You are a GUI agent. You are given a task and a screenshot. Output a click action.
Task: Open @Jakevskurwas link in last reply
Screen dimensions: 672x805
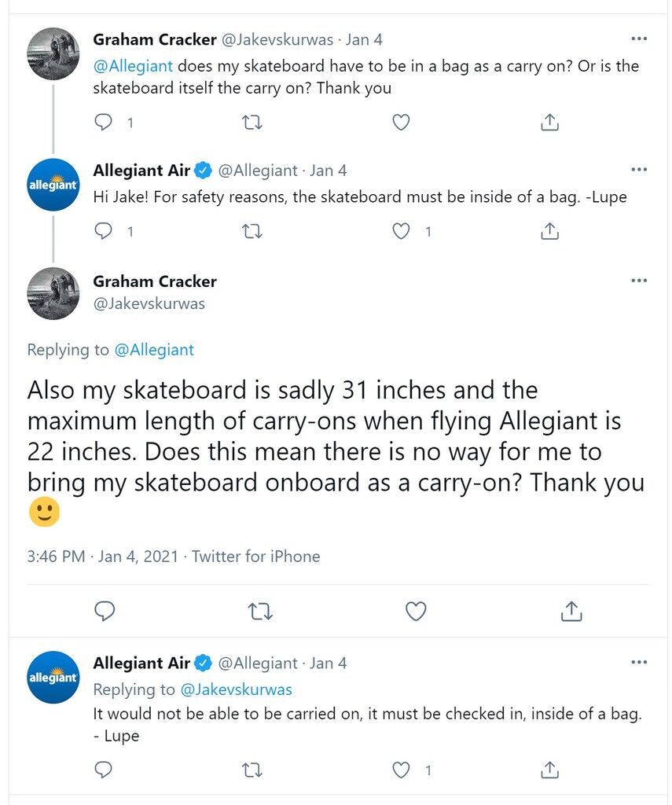click(x=237, y=689)
